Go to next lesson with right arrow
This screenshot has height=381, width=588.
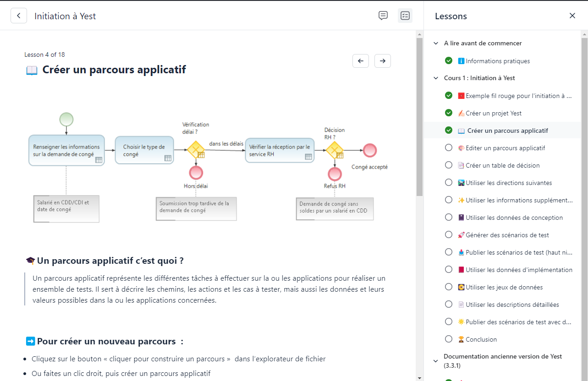click(383, 61)
